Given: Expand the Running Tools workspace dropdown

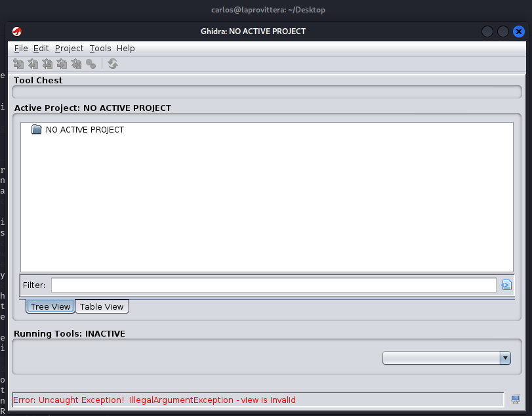Looking at the screenshot, I should [x=504, y=358].
